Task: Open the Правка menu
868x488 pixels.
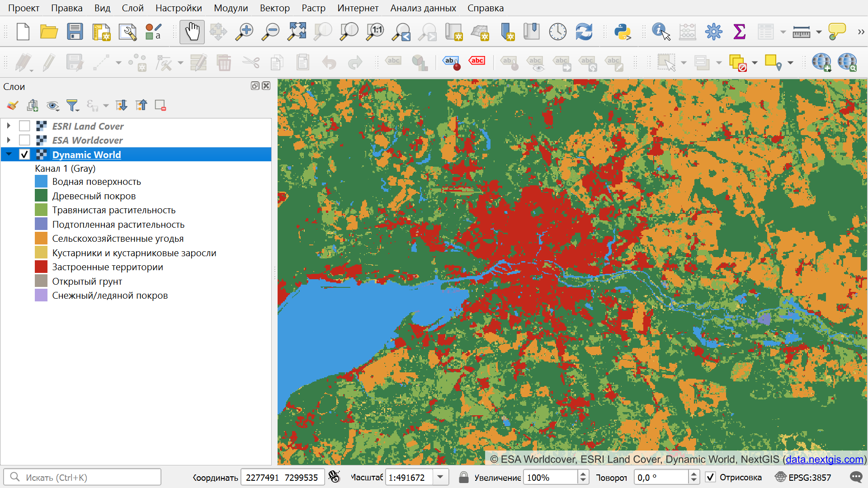Action: (66, 8)
